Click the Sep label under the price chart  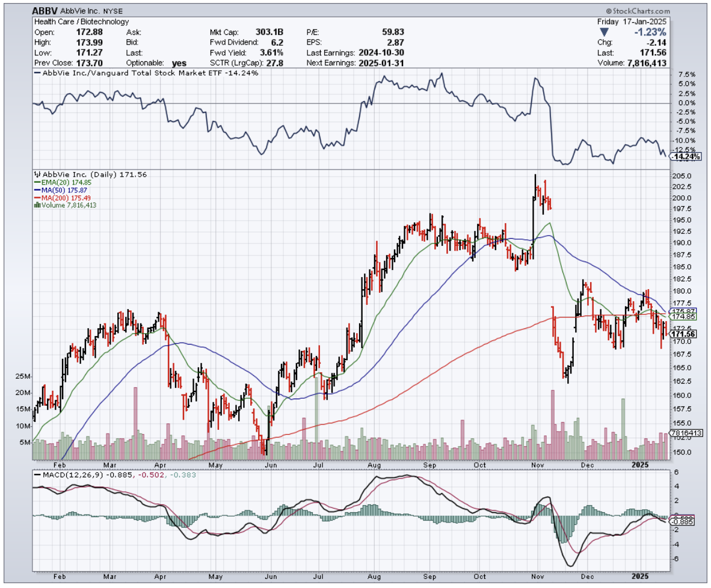point(429,465)
